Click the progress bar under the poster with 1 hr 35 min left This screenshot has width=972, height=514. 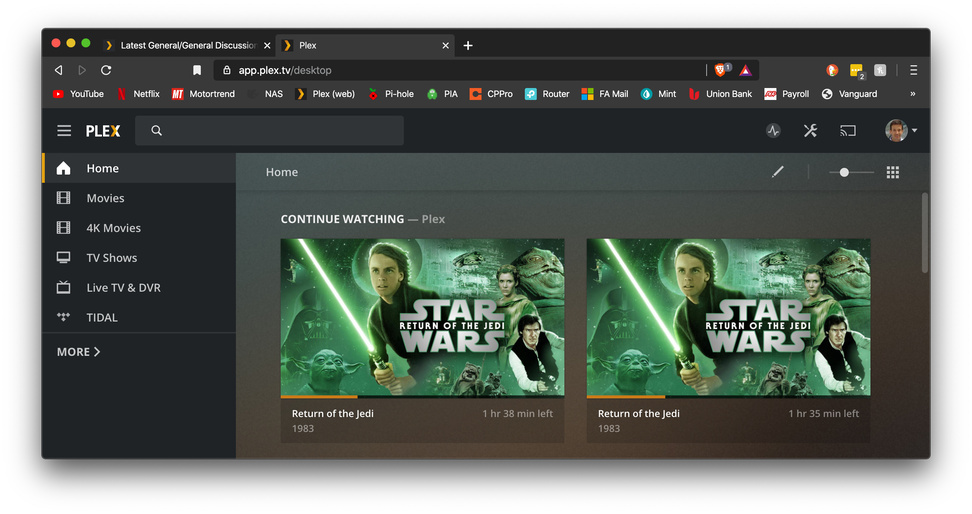[x=728, y=396]
